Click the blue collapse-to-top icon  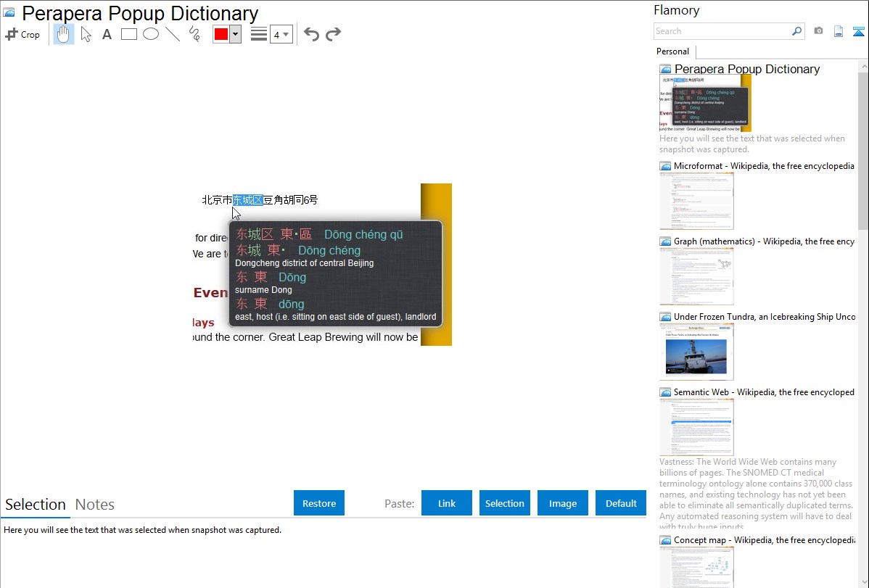(x=858, y=31)
